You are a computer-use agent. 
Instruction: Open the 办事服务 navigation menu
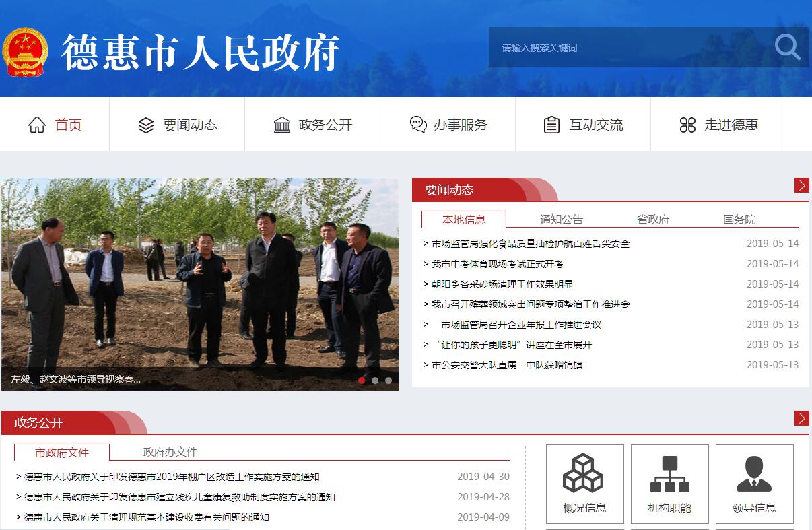pos(448,125)
